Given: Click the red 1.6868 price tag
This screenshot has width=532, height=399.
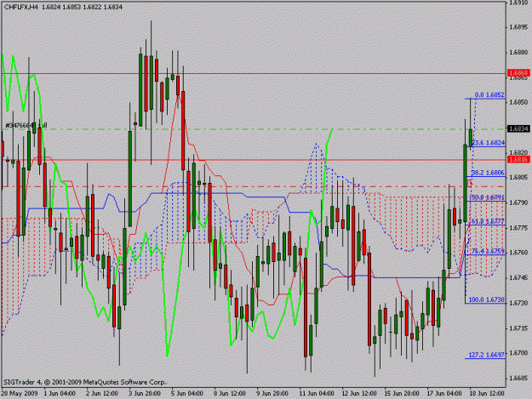Looking at the screenshot, I should 518,73.
